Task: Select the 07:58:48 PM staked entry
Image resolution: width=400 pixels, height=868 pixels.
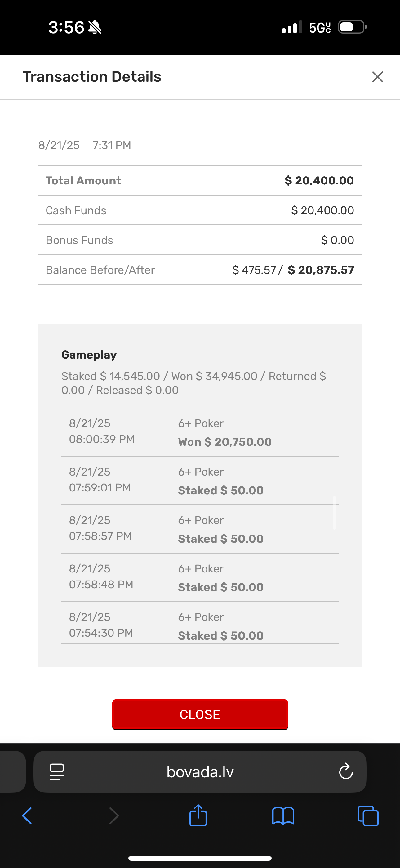Action: 200,578
